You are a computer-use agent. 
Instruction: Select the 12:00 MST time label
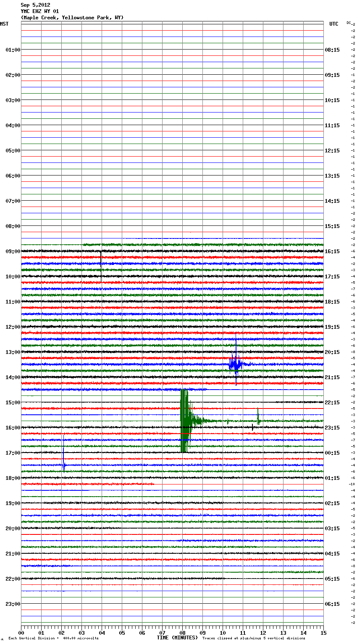pyautogui.click(x=13, y=327)
